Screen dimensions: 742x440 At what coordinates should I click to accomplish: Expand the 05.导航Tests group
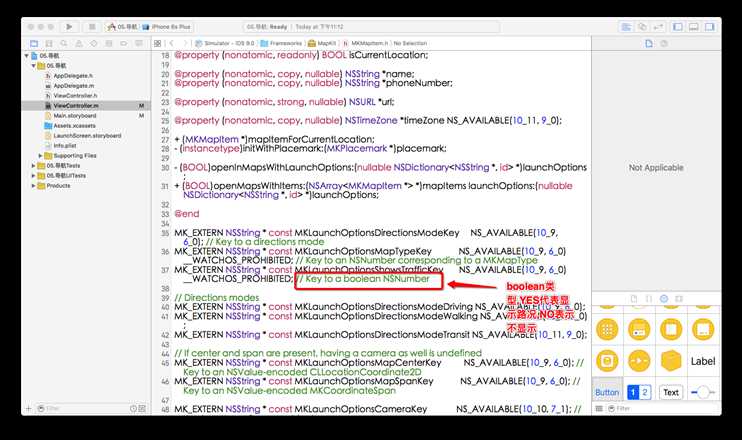[34, 166]
